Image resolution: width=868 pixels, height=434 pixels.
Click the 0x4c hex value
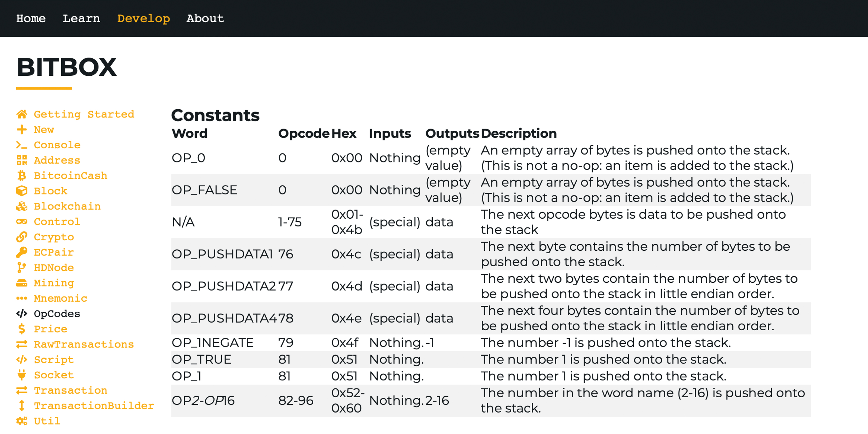(x=346, y=254)
